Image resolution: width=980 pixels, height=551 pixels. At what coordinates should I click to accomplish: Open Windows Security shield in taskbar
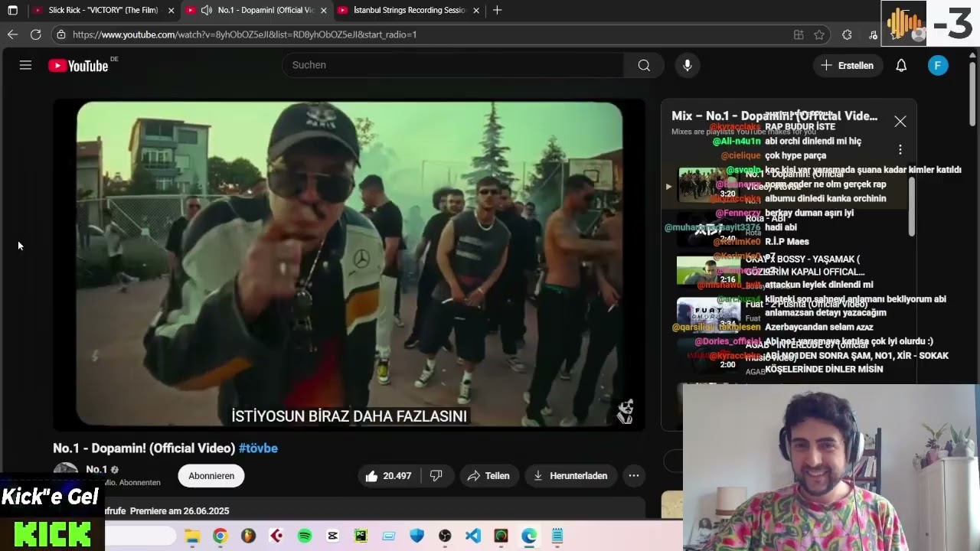(417, 536)
